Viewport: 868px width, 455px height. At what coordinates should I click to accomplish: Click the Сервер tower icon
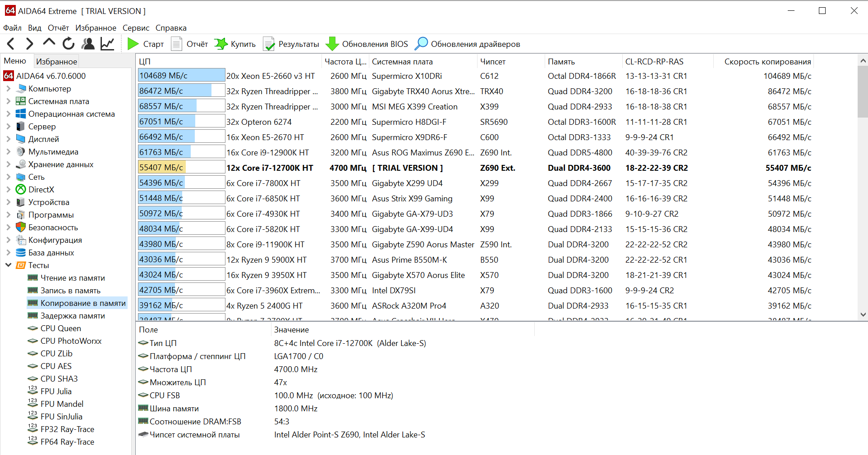click(x=21, y=127)
